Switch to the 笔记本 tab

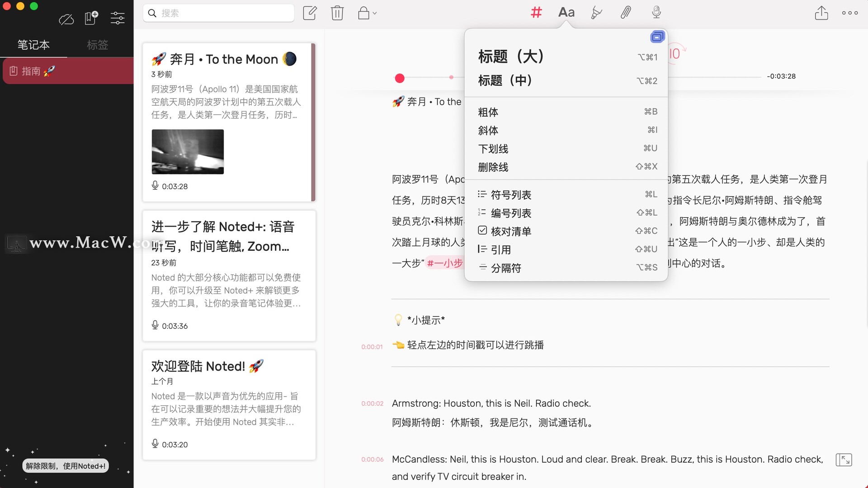pos(33,45)
